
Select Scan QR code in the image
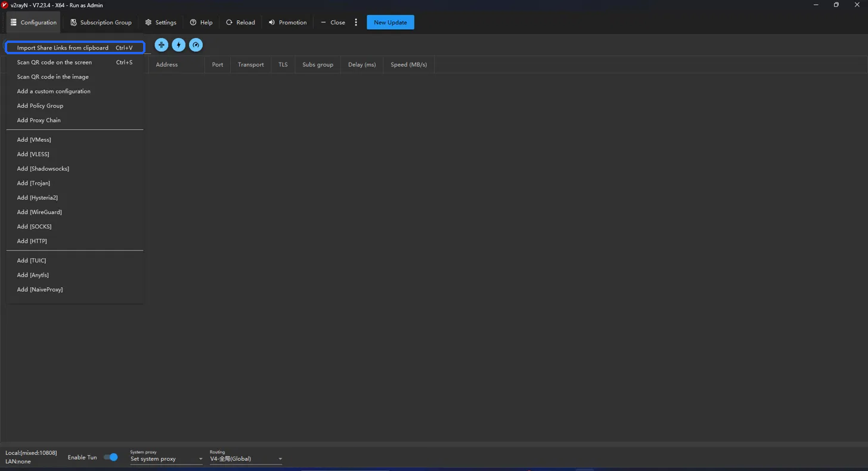[x=75, y=76]
